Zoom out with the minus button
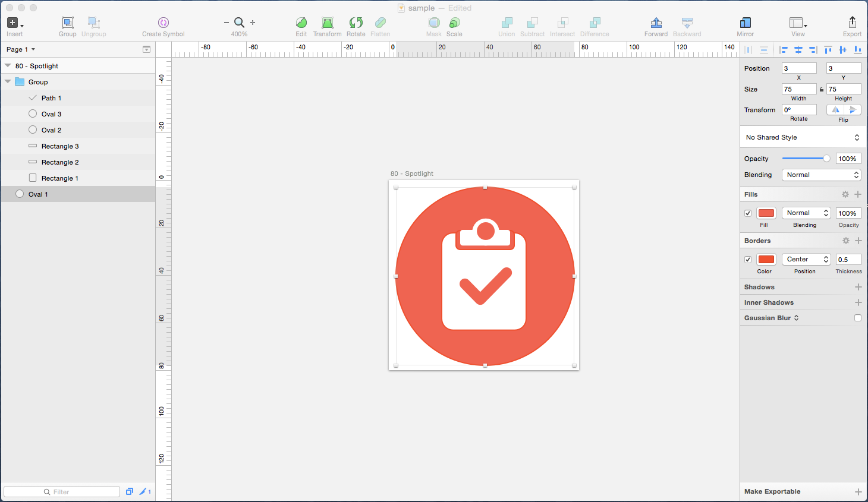 click(x=227, y=23)
